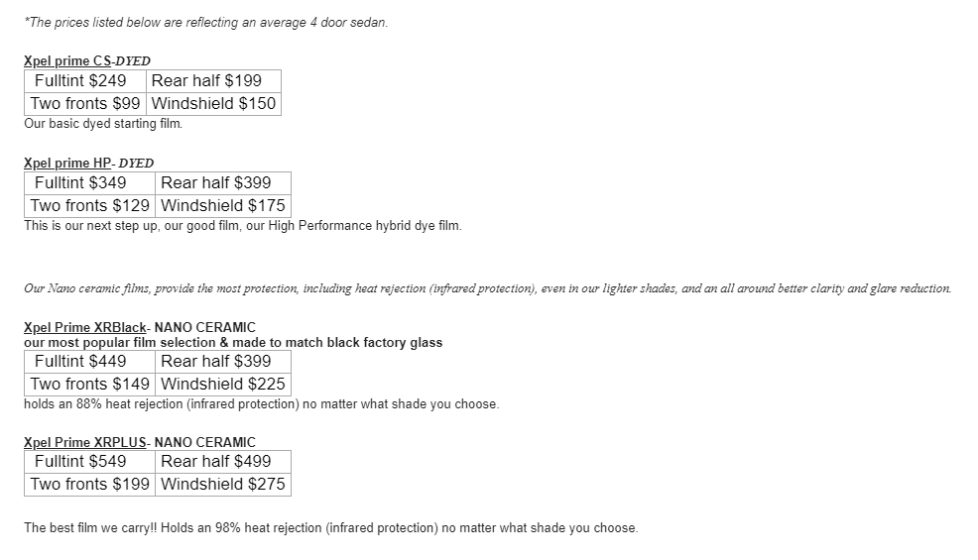Select the Rear half $199 cell
Image resolution: width=978 pixels, height=560 pixels.
[x=206, y=80]
